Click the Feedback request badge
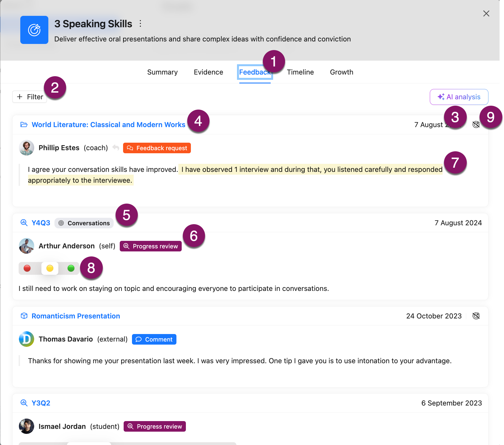504x445 pixels. (x=157, y=148)
